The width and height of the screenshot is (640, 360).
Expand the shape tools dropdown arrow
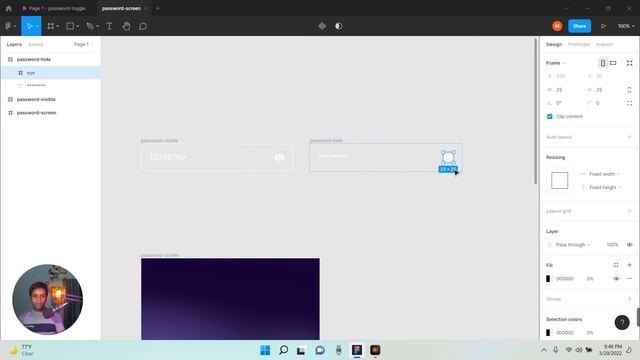point(78,27)
